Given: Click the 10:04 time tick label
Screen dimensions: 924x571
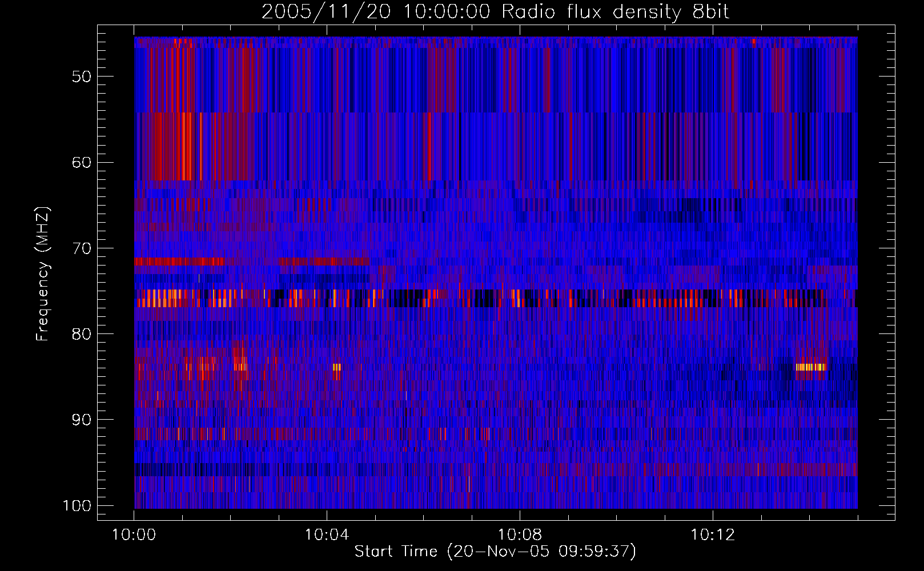Looking at the screenshot, I should [327, 535].
